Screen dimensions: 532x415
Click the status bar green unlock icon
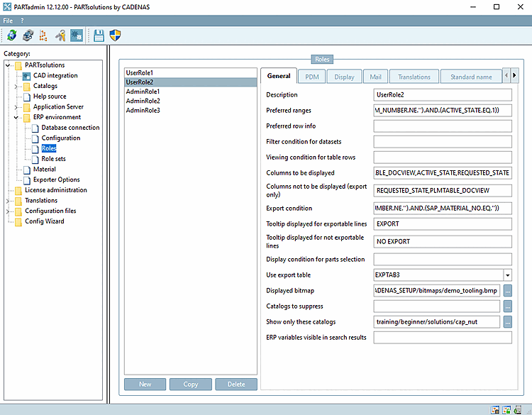pos(506,410)
